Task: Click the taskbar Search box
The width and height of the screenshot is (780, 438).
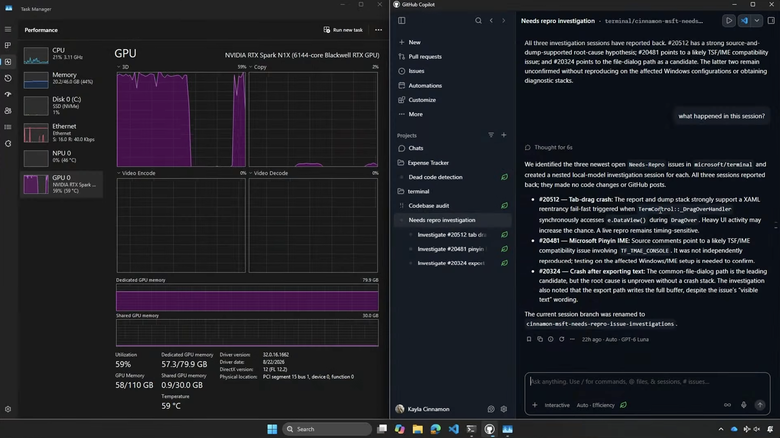Action: click(327, 429)
